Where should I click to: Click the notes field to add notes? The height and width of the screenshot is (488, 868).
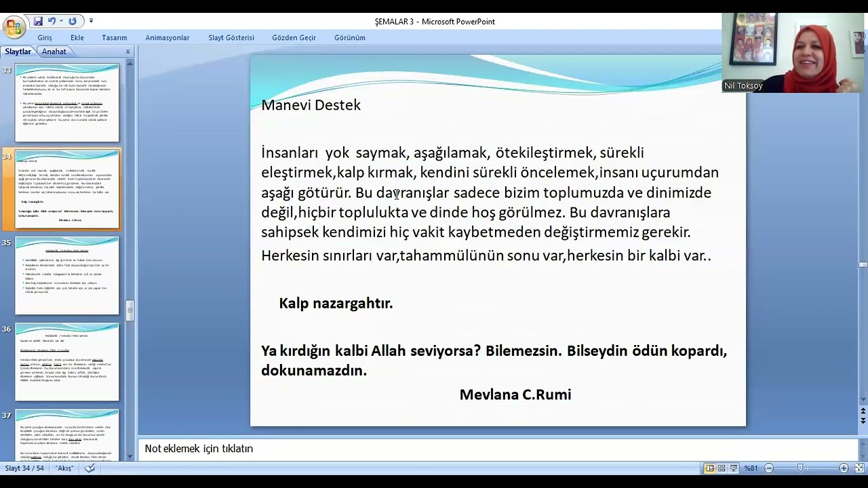pos(498,449)
